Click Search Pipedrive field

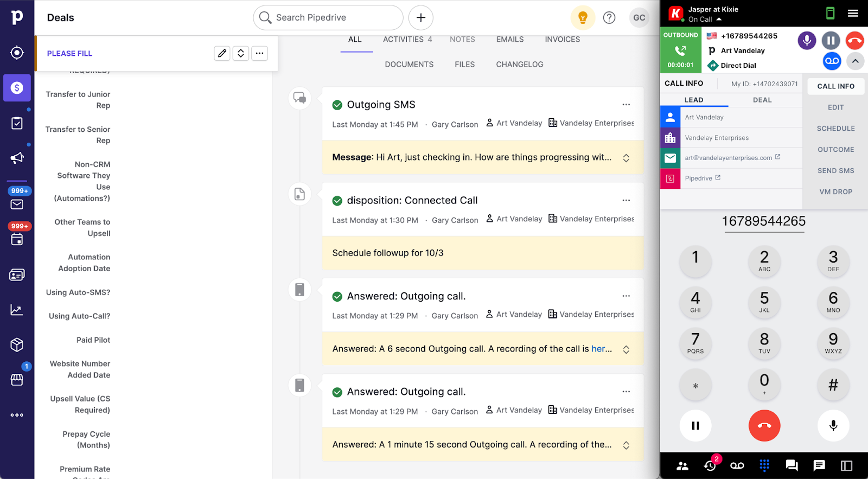(x=328, y=18)
